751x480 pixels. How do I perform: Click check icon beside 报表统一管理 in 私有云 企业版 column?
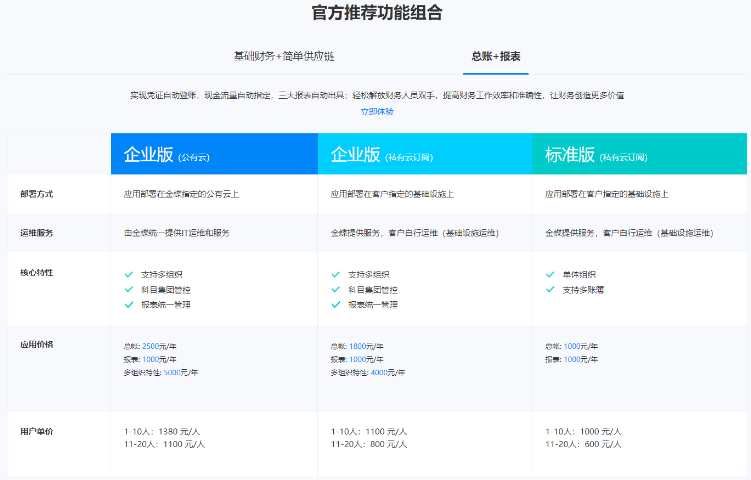[x=336, y=305]
